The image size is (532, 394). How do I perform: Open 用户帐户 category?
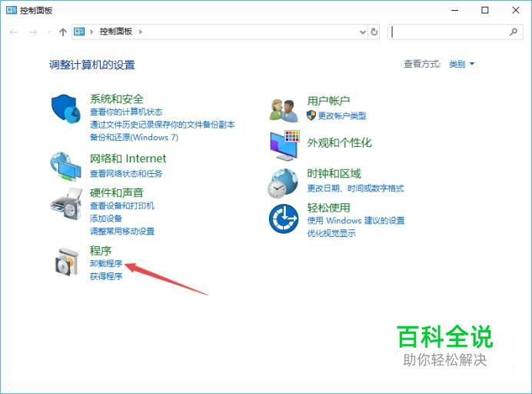tap(328, 101)
